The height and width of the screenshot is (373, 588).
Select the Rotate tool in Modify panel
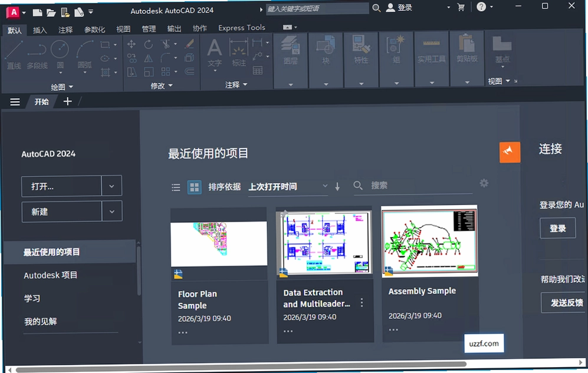[x=149, y=44]
